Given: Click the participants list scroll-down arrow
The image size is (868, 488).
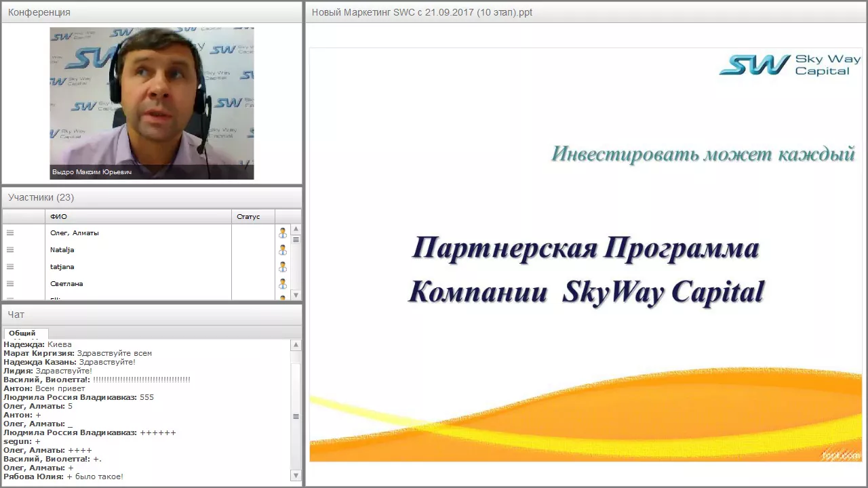Looking at the screenshot, I should coord(296,295).
